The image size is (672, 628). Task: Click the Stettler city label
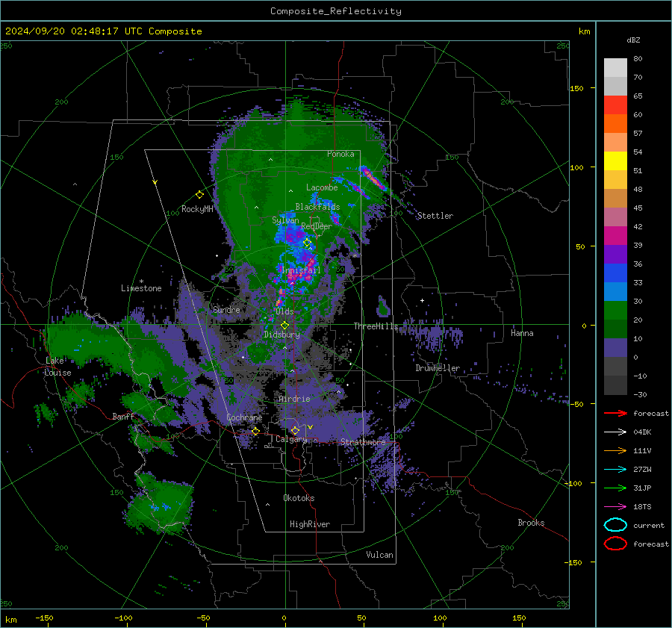tap(435, 216)
